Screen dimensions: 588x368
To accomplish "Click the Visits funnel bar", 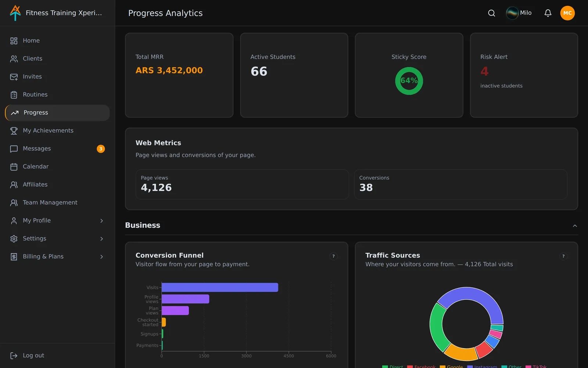I will 220,287.
